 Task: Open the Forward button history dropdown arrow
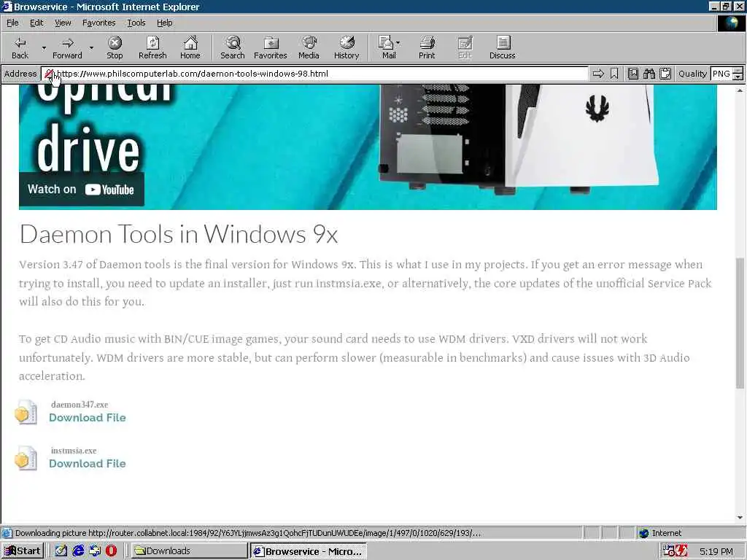(x=91, y=47)
